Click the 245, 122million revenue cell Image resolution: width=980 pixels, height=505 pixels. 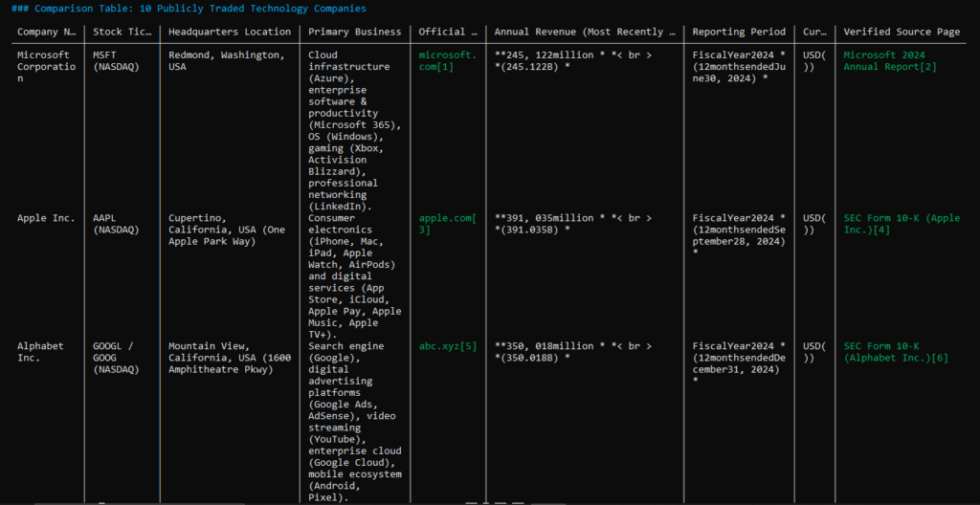pos(573,60)
